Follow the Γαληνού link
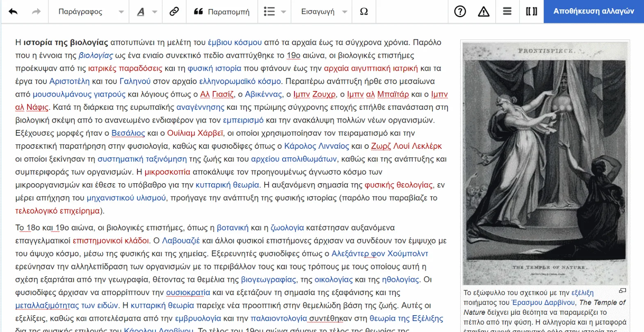644x332 pixels. (x=135, y=81)
